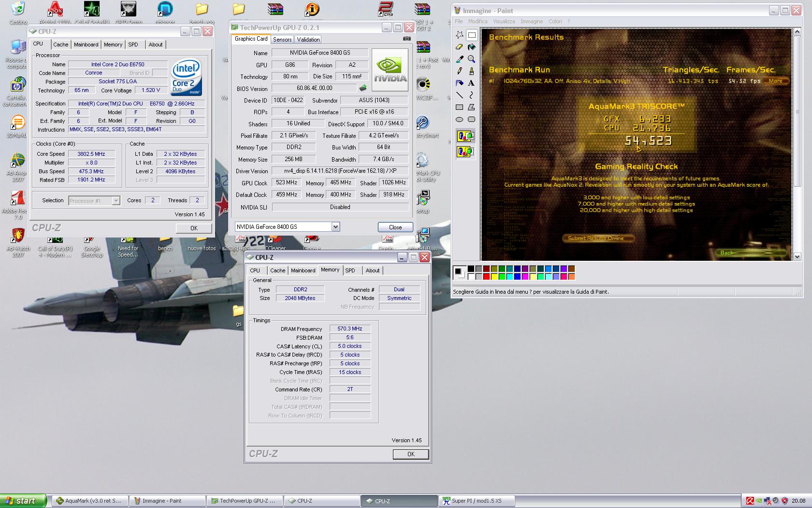Switch to AquaMark on the taskbar
Viewport: 812px width, 508px height.
(90, 501)
